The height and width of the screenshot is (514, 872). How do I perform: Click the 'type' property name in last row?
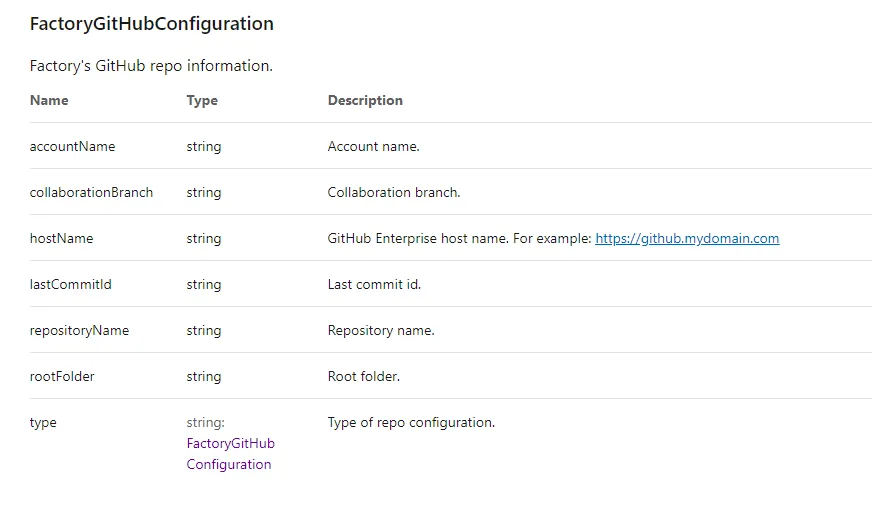click(43, 423)
